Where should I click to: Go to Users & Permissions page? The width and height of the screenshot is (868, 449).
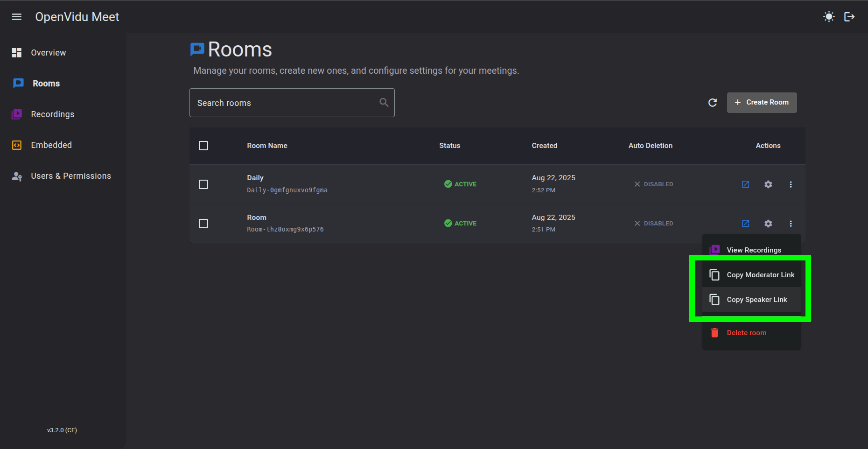(70, 176)
